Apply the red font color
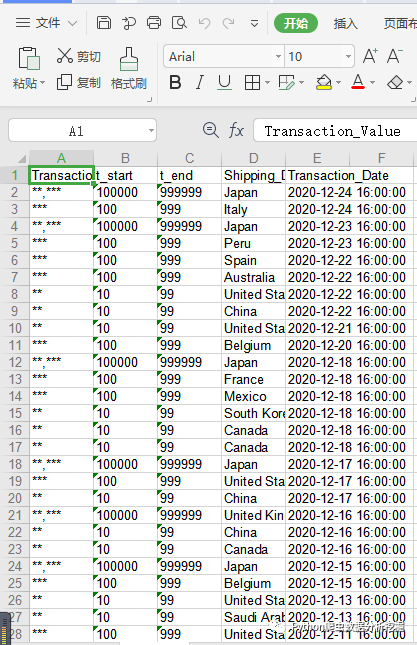 [358, 82]
